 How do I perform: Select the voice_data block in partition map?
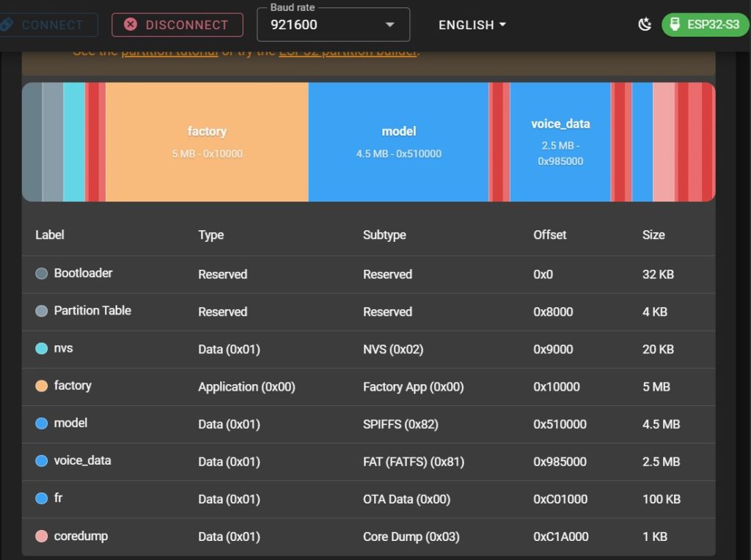[560, 141]
